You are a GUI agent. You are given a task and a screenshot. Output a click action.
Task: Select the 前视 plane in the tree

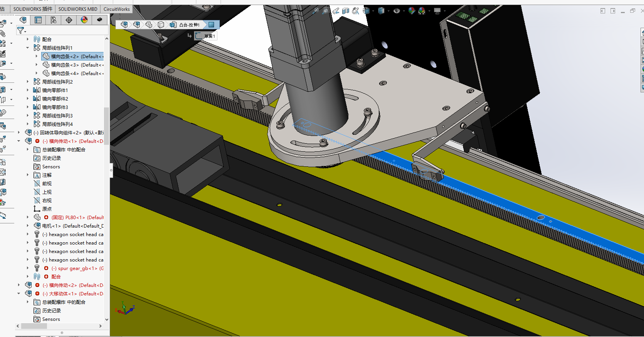(x=43, y=183)
